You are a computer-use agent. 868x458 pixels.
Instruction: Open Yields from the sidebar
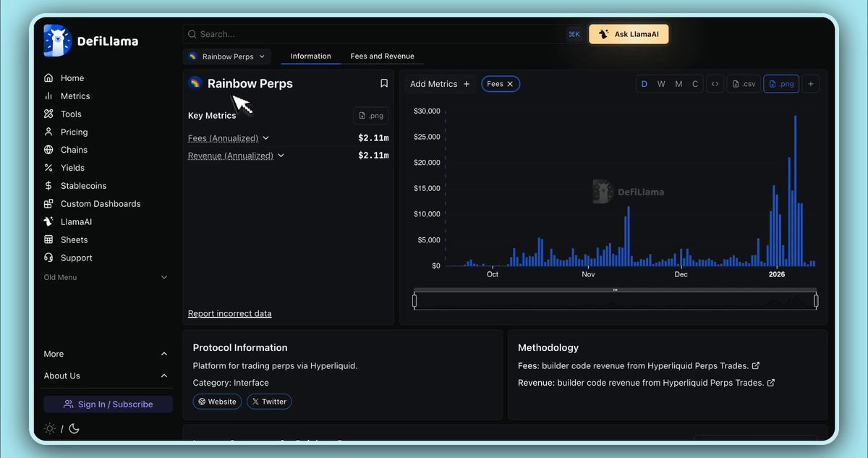click(72, 168)
